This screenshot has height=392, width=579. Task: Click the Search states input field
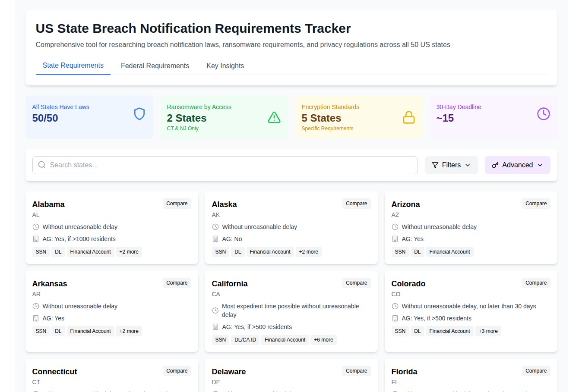point(225,165)
